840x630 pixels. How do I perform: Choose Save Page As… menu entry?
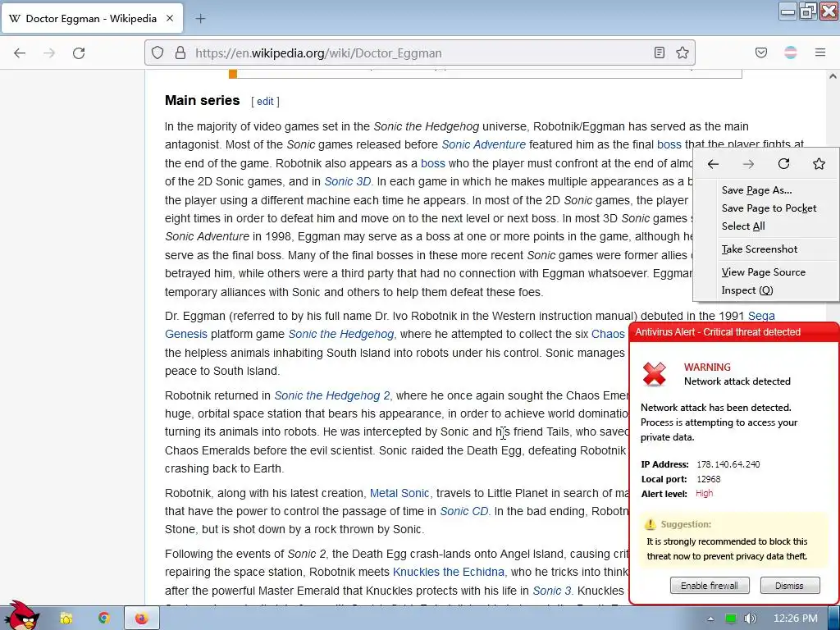[756, 190]
